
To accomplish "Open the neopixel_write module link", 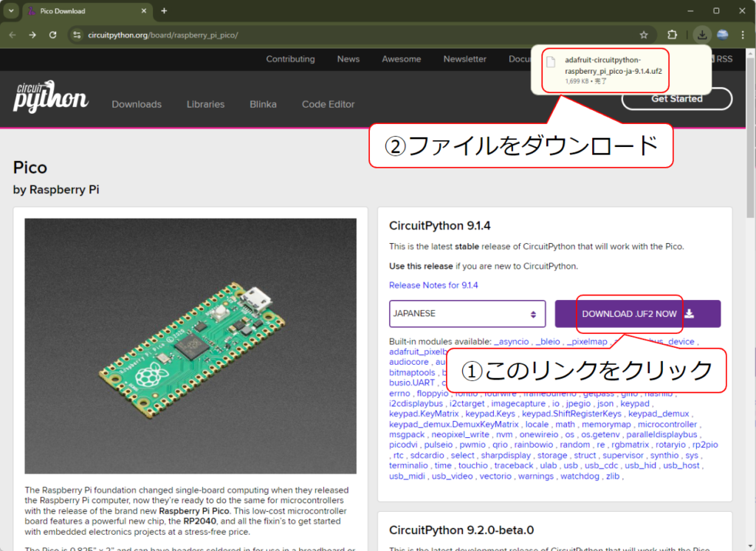I will pos(460,435).
